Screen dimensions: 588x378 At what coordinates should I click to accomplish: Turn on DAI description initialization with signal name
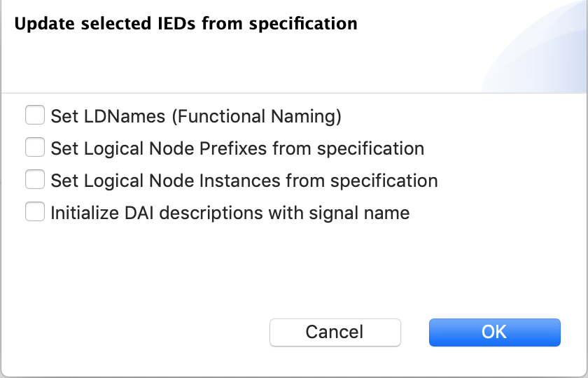(x=35, y=212)
